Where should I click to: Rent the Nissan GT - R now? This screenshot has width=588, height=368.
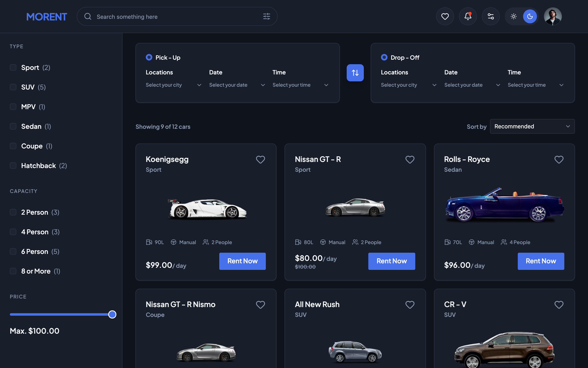[392, 261]
